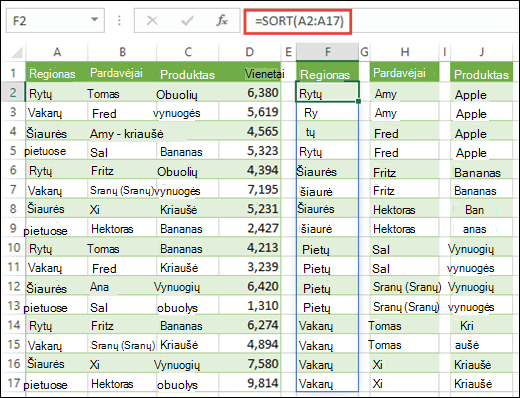The height and width of the screenshot is (398, 520).
Task: Select column H header
Action: coord(405,52)
